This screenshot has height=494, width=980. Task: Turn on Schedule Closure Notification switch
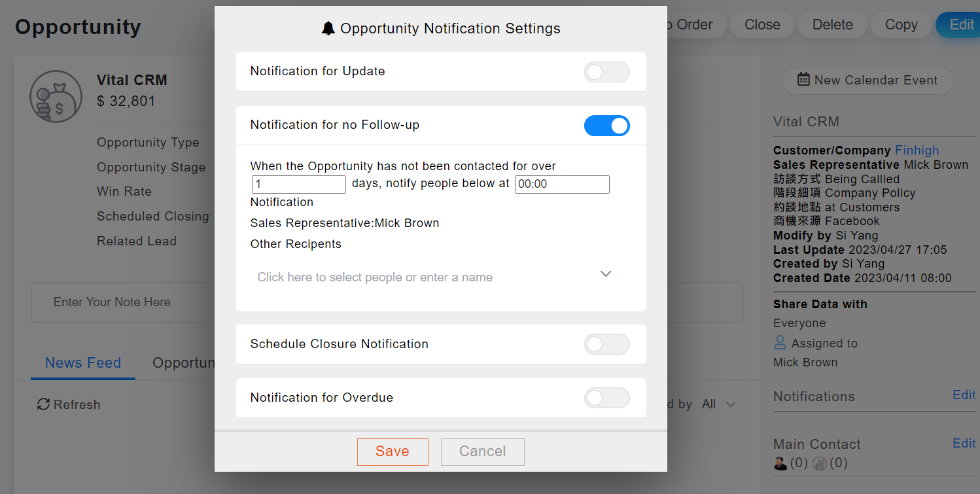pyautogui.click(x=606, y=344)
